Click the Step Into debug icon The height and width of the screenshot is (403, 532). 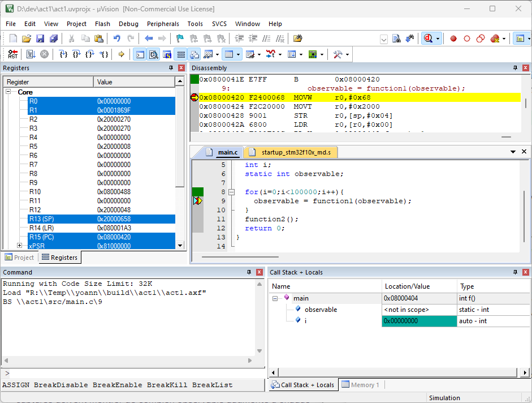coord(63,54)
